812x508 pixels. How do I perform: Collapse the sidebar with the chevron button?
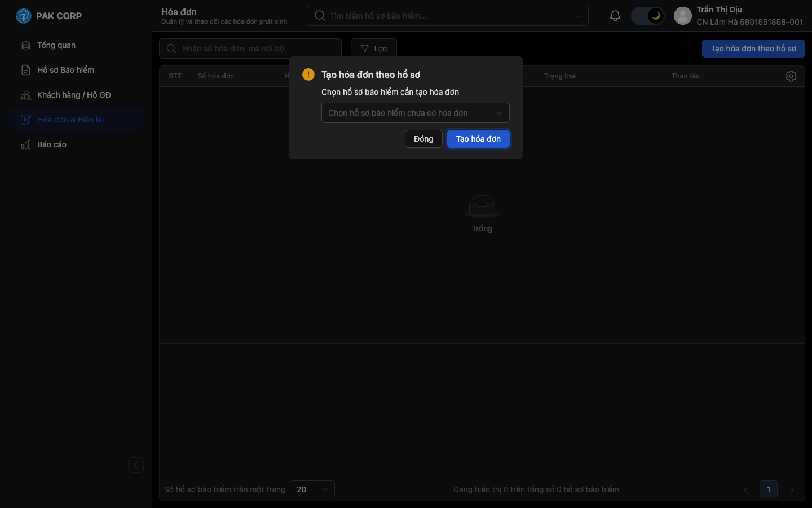(x=136, y=465)
